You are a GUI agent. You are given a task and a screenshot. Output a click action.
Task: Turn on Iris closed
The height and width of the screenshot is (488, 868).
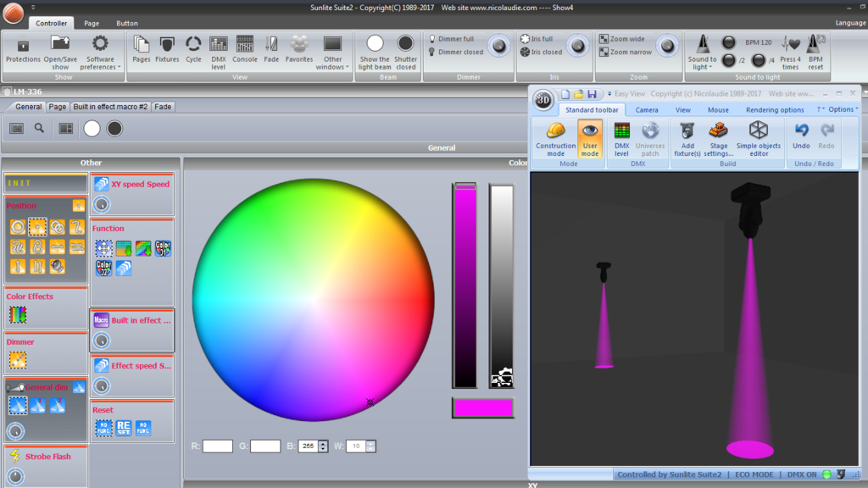pos(542,52)
